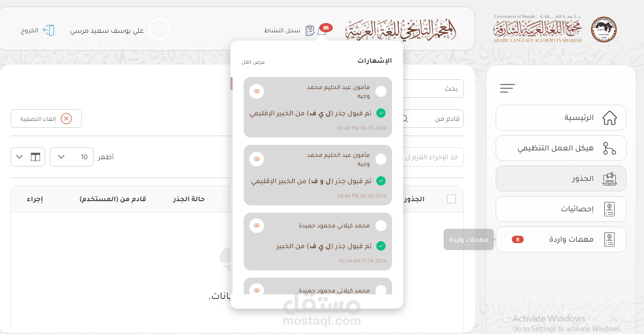
Task: Click the red X icon in إلغاء التصفية
Action: 66,119
